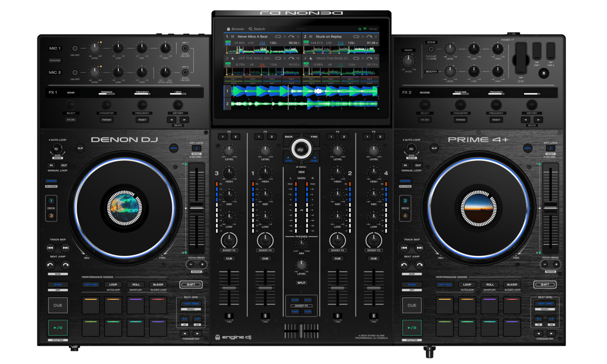The width and height of the screenshot is (607, 364).
Task: Tap the track title Never Miss A Beat
Action: coord(252,36)
